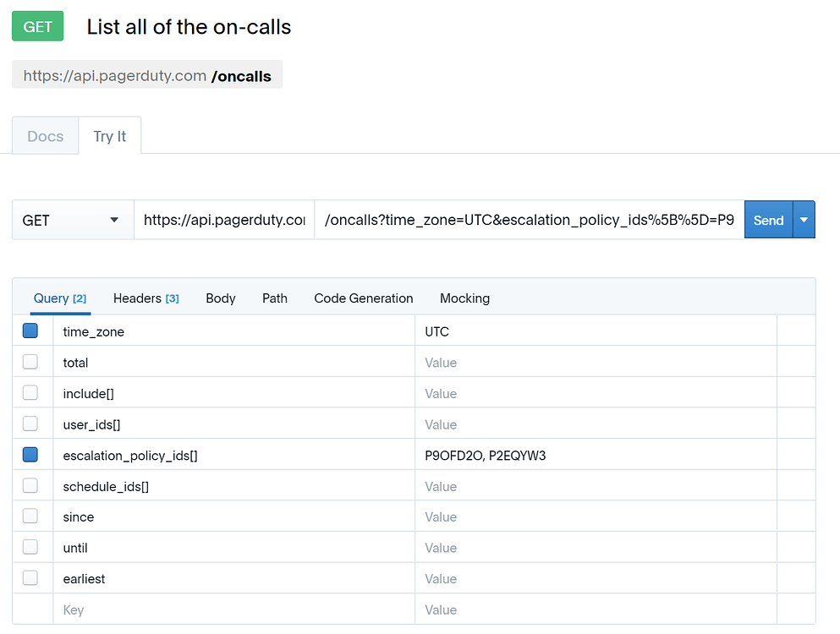Enable the user_ids[] parameter checkbox

[30, 424]
